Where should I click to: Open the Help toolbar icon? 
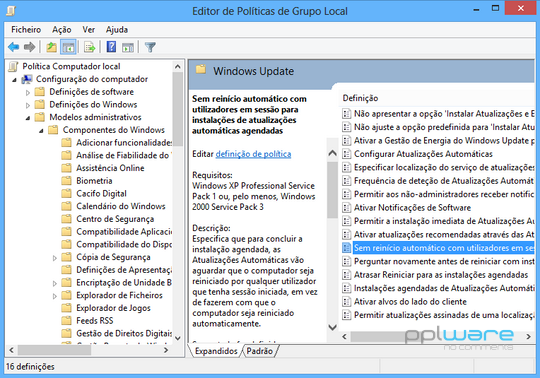click(x=111, y=47)
